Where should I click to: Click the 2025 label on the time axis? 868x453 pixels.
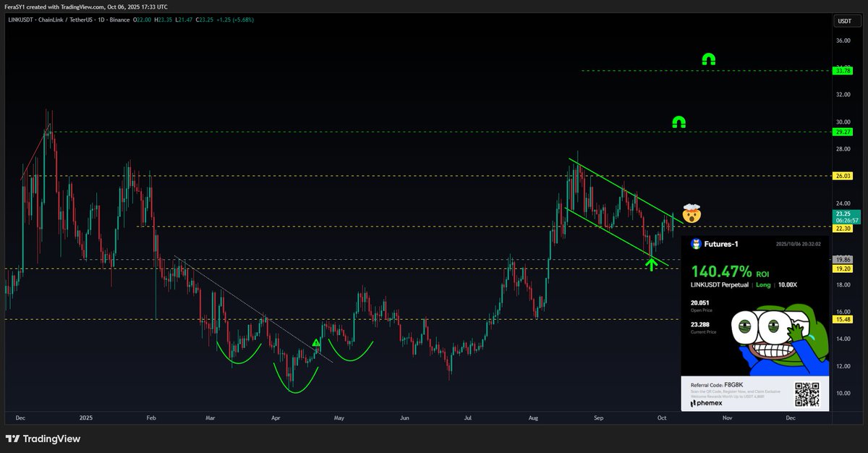click(86, 418)
